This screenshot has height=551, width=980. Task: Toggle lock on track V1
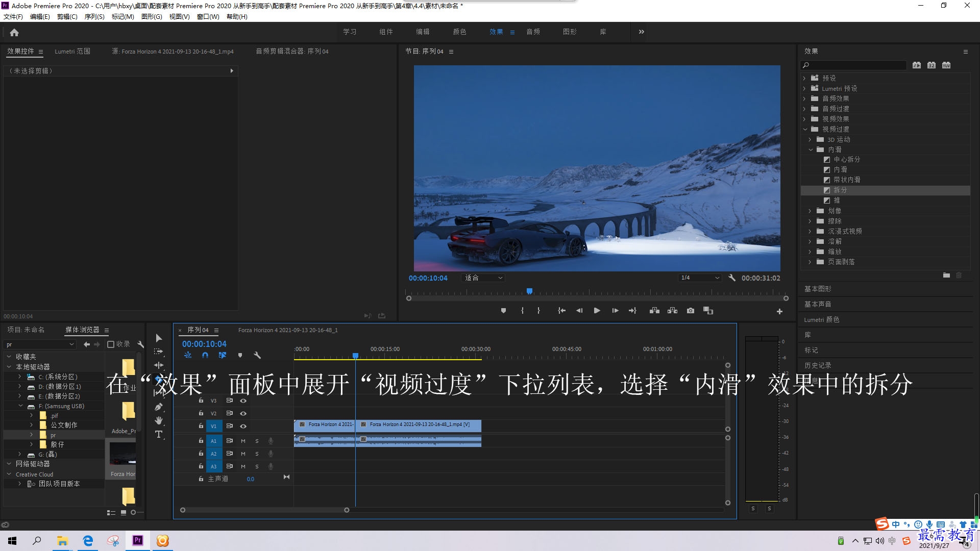pyautogui.click(x=201, y=425)
